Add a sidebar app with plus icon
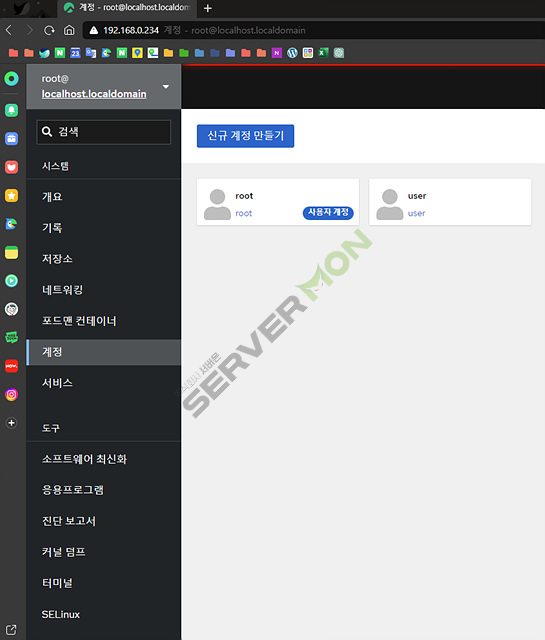 pos(11,423)
